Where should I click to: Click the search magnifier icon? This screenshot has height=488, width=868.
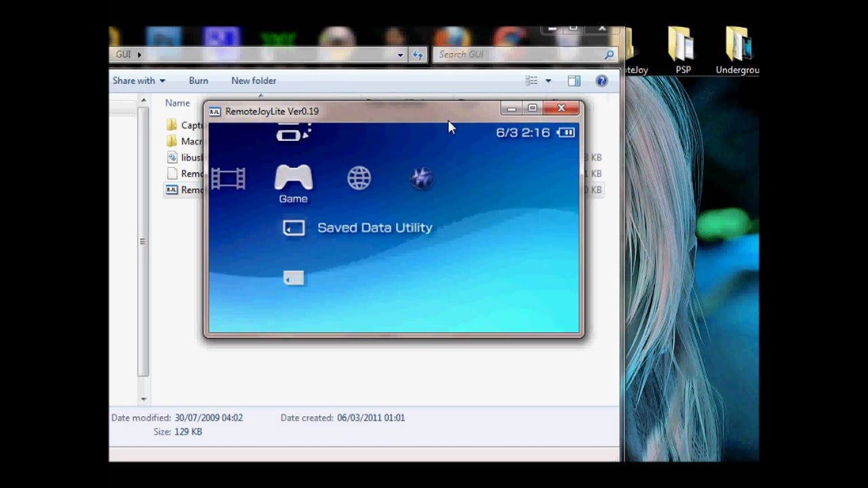point(609,54)
